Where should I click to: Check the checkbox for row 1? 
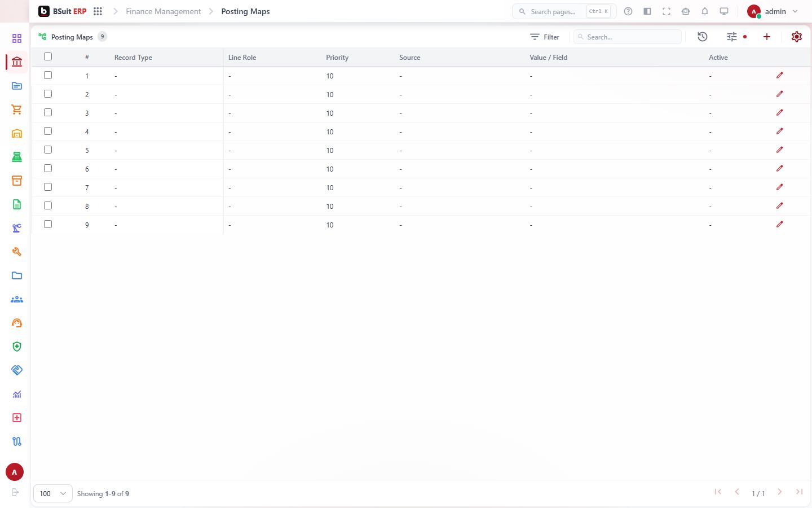tap(48, 75)
